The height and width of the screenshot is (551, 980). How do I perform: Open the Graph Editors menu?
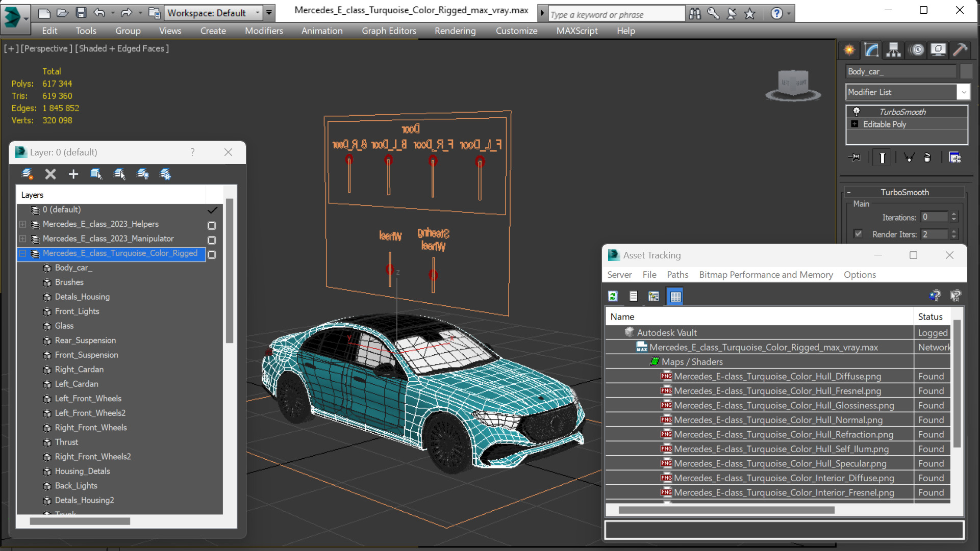tap(389, 31)
